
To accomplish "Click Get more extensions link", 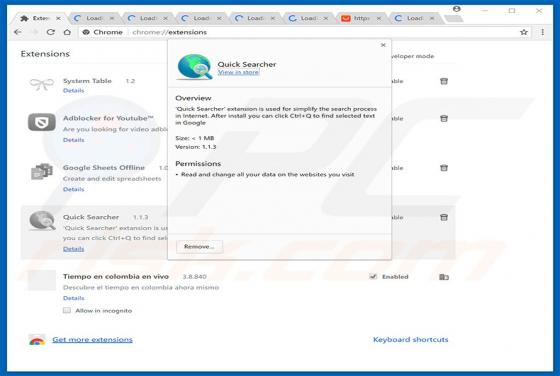I will (92, 340).
